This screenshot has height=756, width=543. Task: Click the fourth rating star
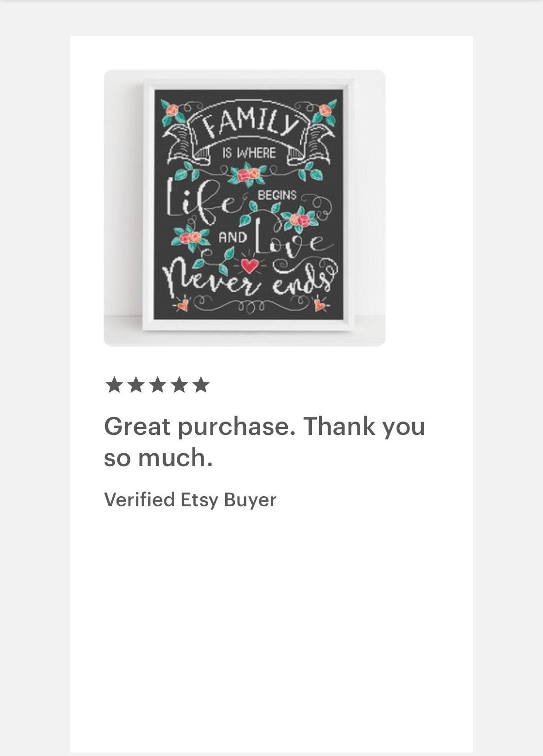[x=179, y=385]
